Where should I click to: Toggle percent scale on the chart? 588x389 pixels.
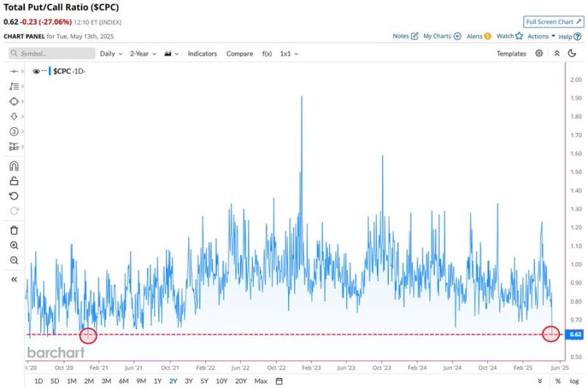coord(558,381)
